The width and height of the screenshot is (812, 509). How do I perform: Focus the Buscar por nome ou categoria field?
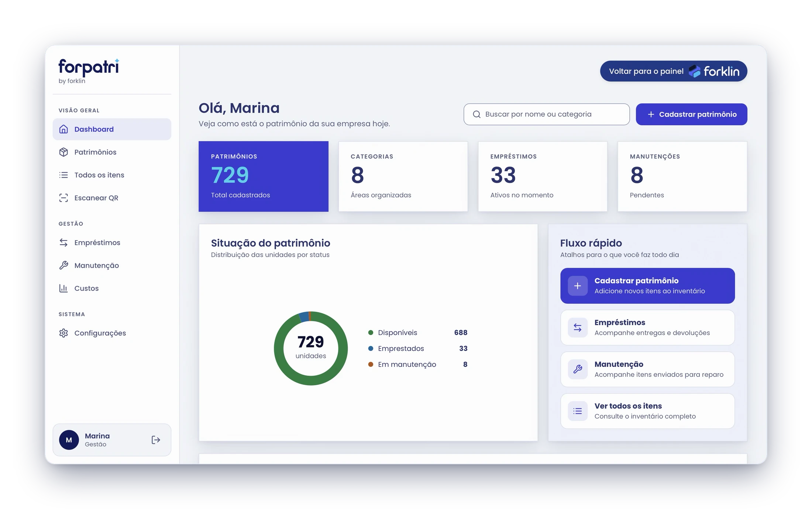tap(547, 114)
